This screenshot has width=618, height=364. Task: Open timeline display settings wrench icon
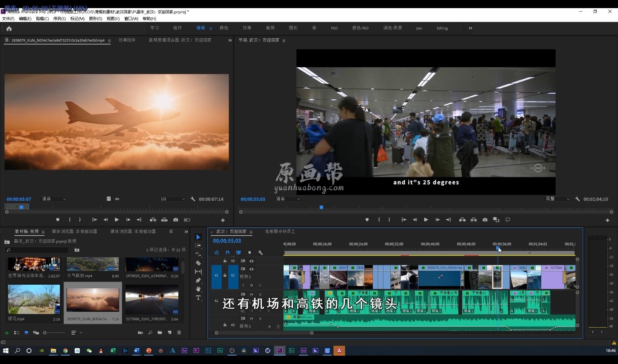(x=260, y=253)
